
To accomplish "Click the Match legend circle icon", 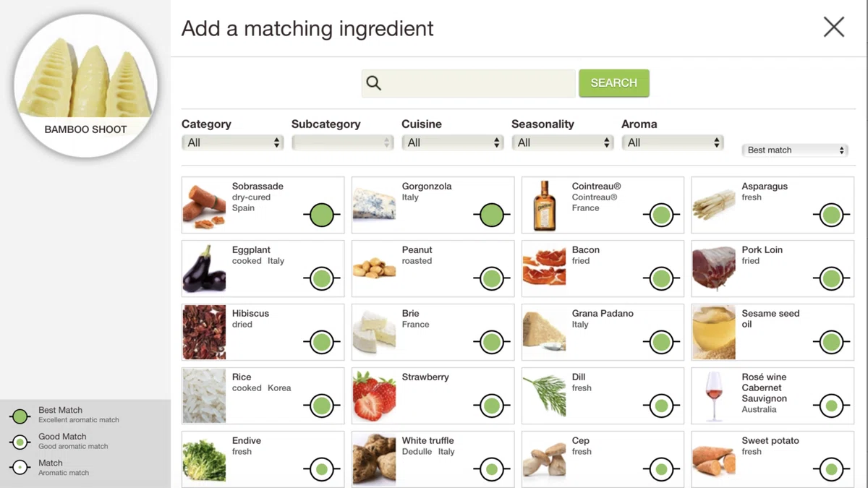I will [x=20, y=468].
